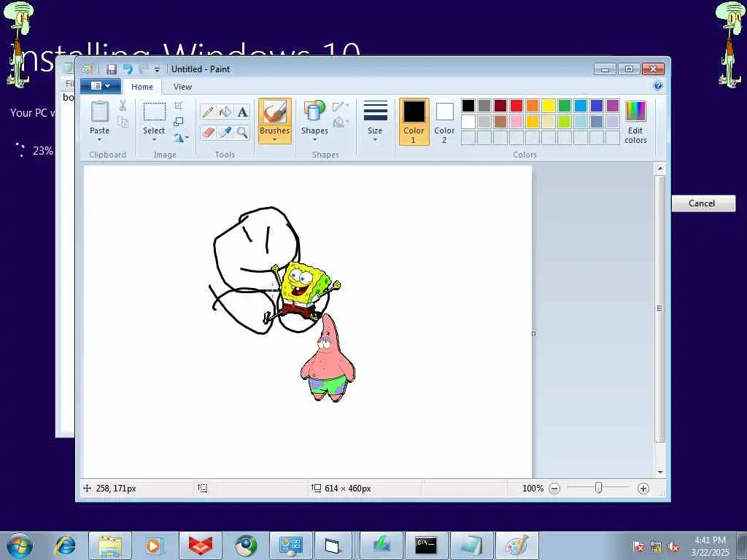The height and width of the screenshot is (560, 747).
Task: Click the muted volume tray icon
Action: pyautogui.click(x=673, y=547)
